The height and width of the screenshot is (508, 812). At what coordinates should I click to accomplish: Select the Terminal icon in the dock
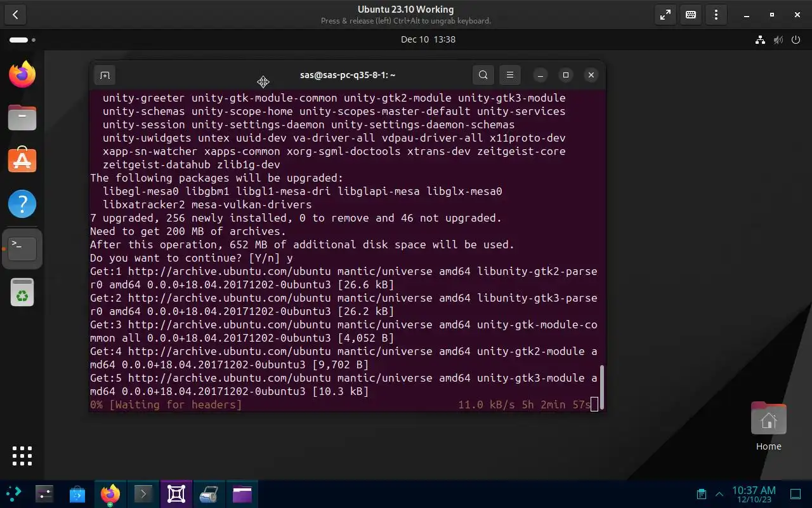coord(22,248)
